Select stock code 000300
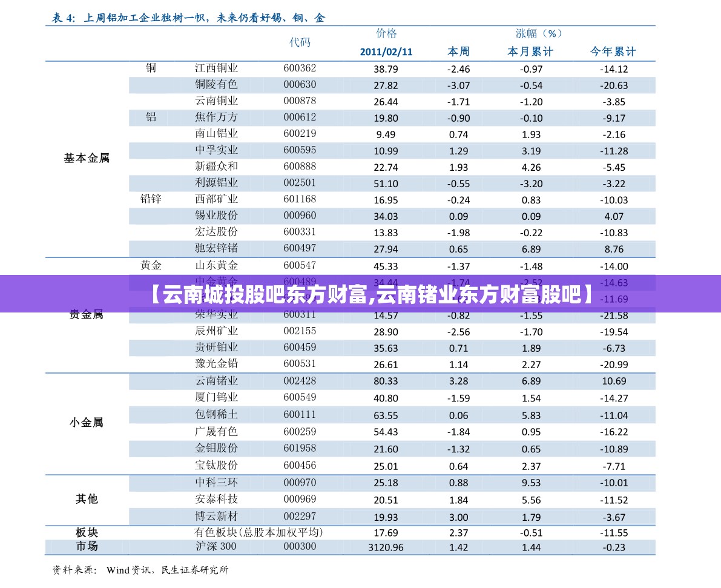721x588 pixels. [x=300, y=547]
